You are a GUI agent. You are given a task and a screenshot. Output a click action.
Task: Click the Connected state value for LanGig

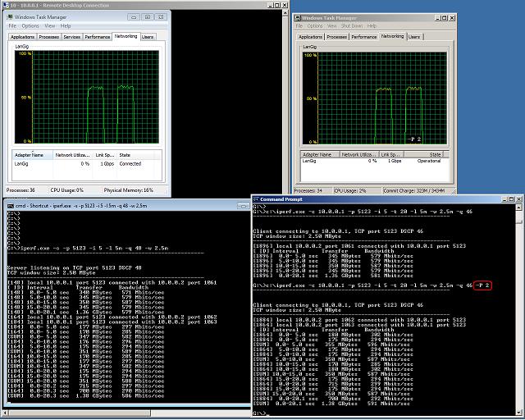130,164
